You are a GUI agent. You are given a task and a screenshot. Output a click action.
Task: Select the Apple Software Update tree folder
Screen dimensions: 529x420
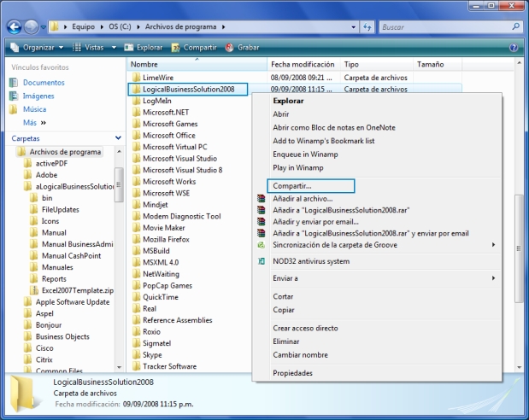(x=73, y=302)
